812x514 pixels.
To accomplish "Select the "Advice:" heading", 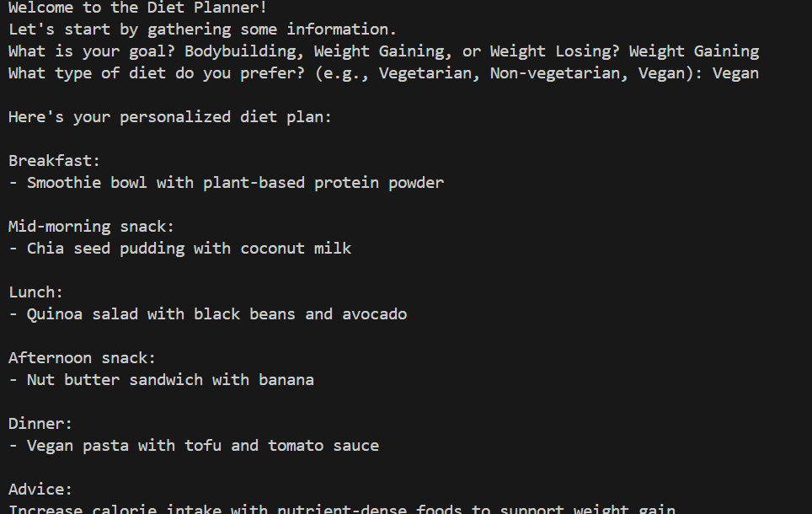I will [x=40, y=490].
